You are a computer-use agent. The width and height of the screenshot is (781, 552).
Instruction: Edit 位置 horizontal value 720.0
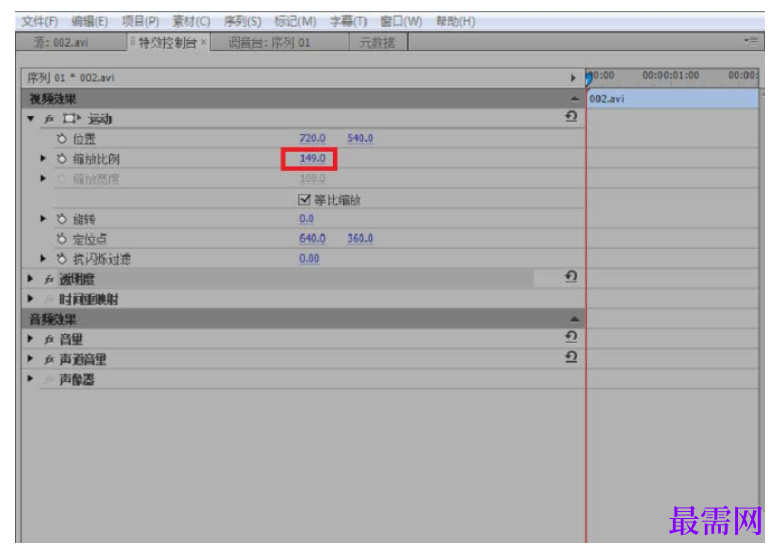pos(312,138)
